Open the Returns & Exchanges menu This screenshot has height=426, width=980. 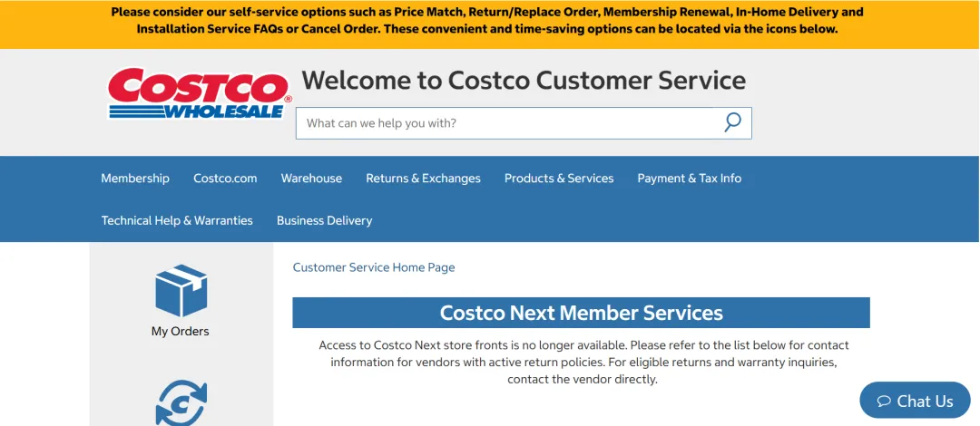pos(423,178)
